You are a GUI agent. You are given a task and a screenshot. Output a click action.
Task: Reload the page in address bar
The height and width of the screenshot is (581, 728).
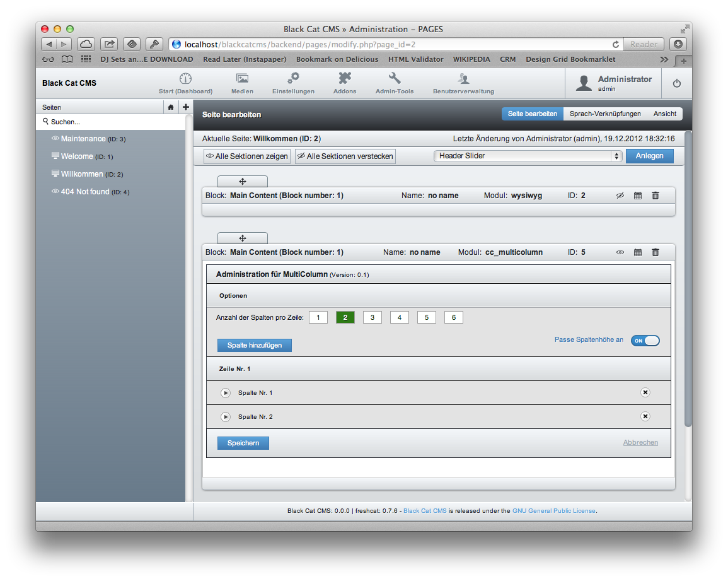pyautogui.click(x=616, y=45)
